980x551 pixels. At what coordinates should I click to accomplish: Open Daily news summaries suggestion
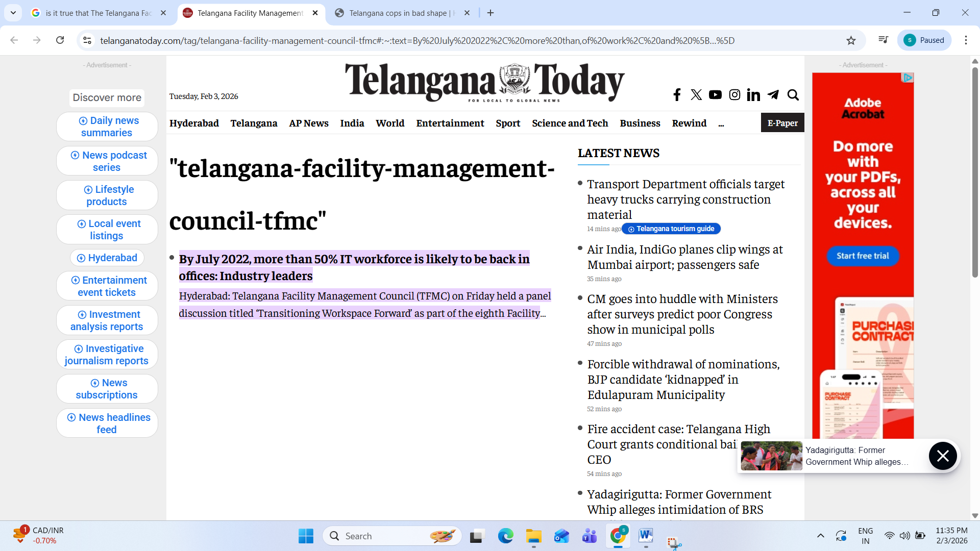(x=107, y=127)
